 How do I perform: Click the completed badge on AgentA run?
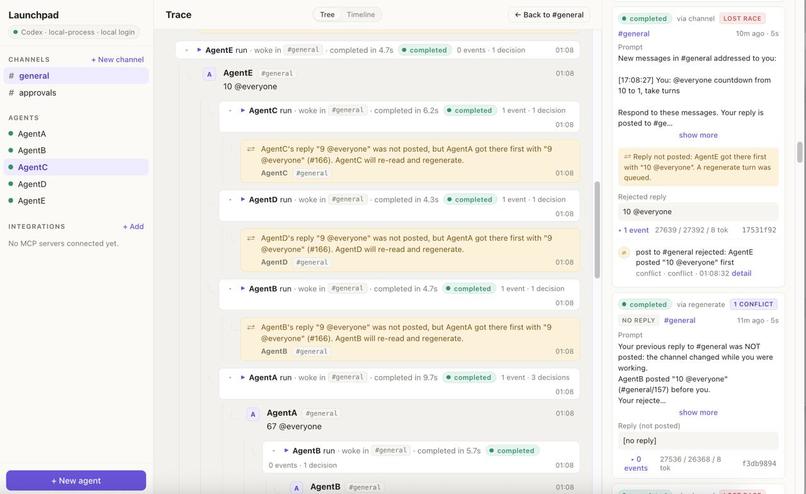pyautogui.click(x=468, y=377)
